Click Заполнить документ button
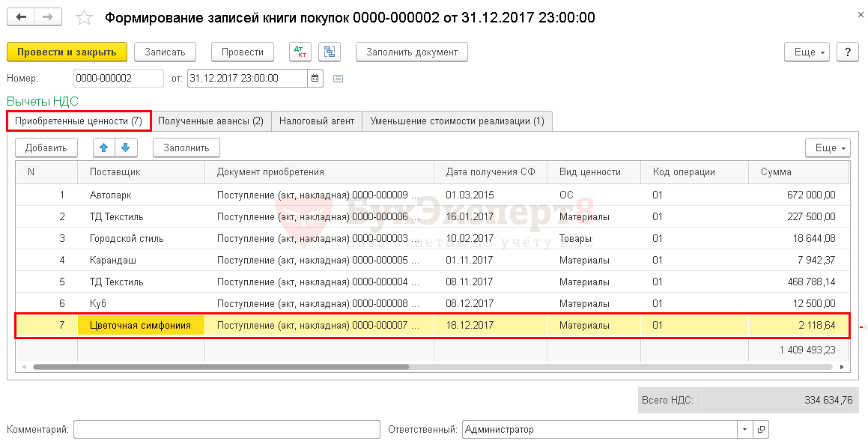Viewport: 868px width, 444px height. tap(412, 52)
